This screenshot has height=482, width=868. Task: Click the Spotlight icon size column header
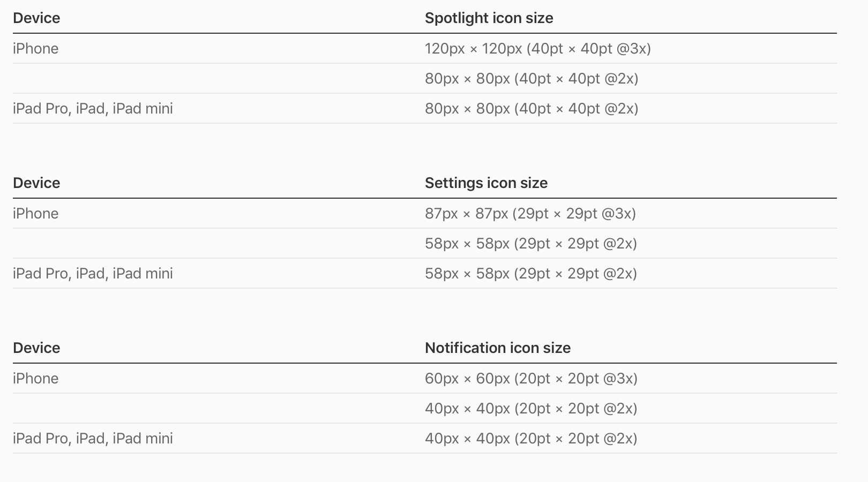coord(489,18)
